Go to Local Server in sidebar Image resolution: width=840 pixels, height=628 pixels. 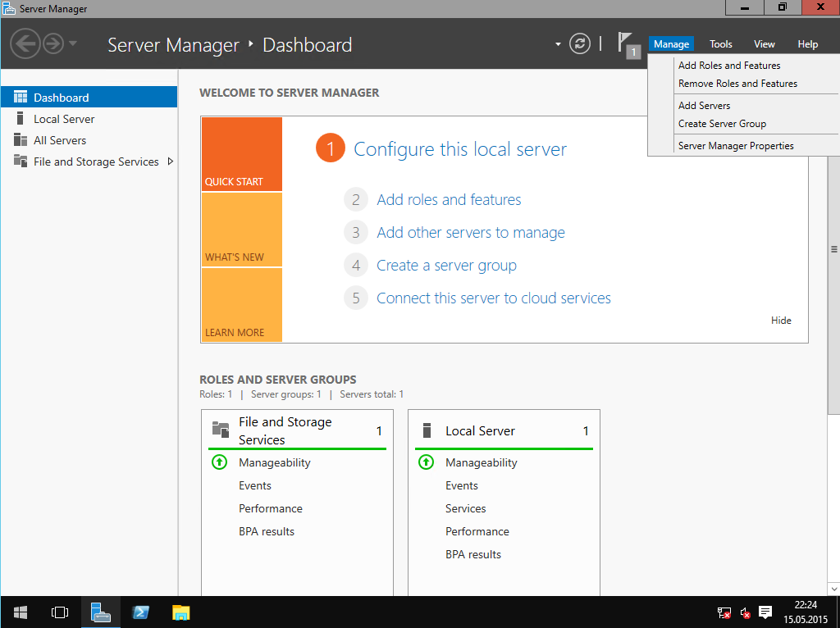click(89, 119)
